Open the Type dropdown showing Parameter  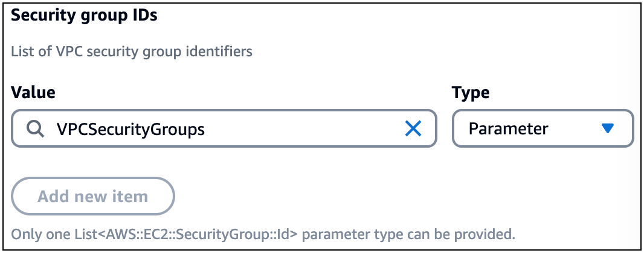coord(543,128)
